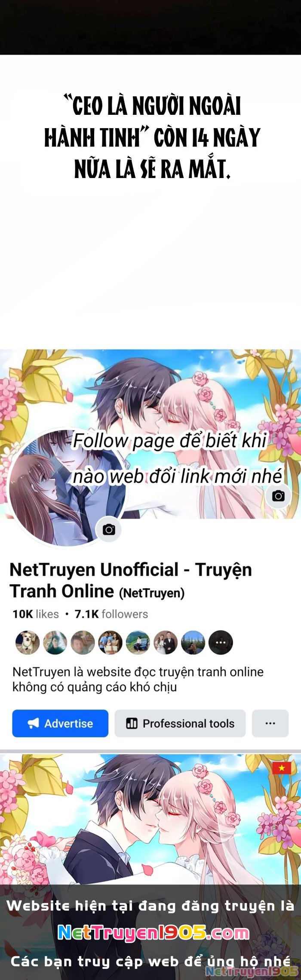The height and width of the screenshot is (980, 301).
Task: Click the Advertise button
Action: (x=60, y=723)
